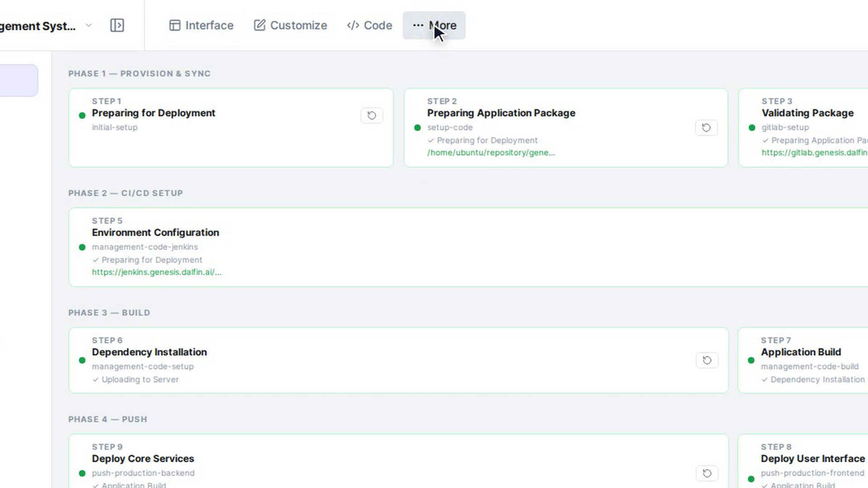Switch to the Code tab

[x=369, y=25]
